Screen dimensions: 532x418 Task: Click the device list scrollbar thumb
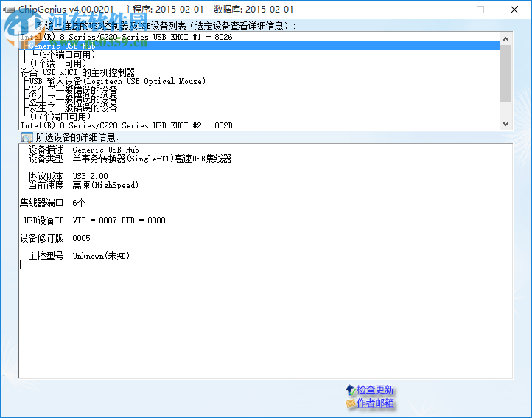pyautogui.click(x=505, y=73)
